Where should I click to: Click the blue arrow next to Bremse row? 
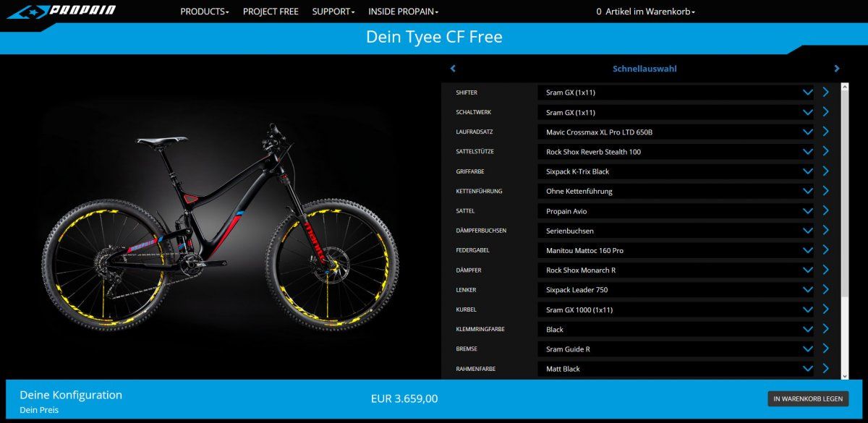pyautogui.click(x=826, y=349)
